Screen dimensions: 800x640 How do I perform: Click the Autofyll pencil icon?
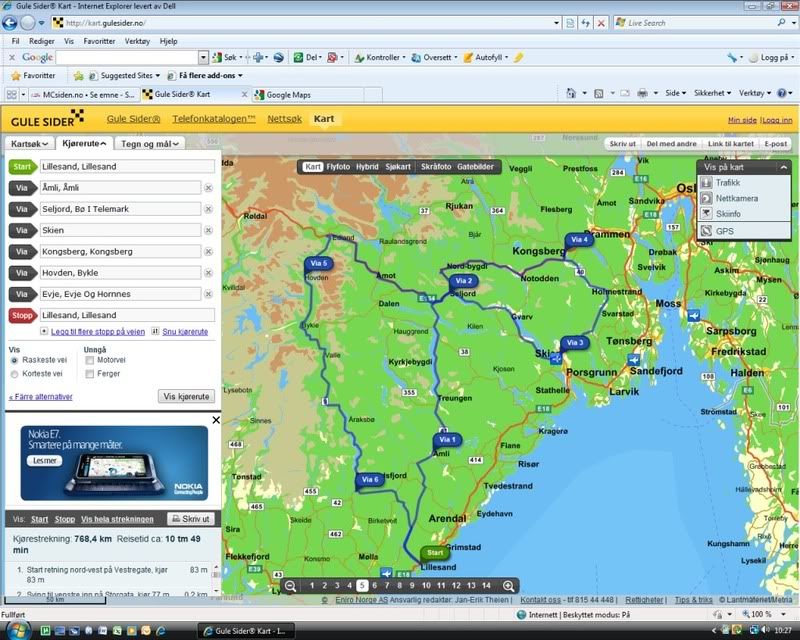(468, 58)
